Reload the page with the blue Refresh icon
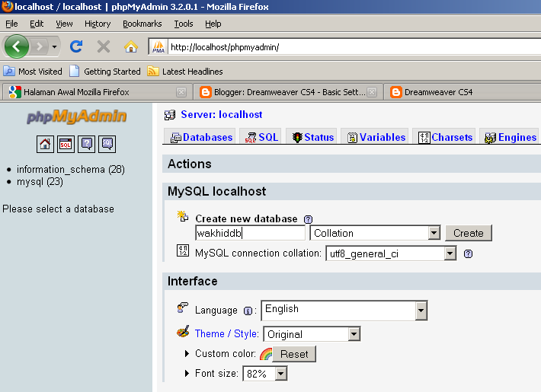 (76, 46)
